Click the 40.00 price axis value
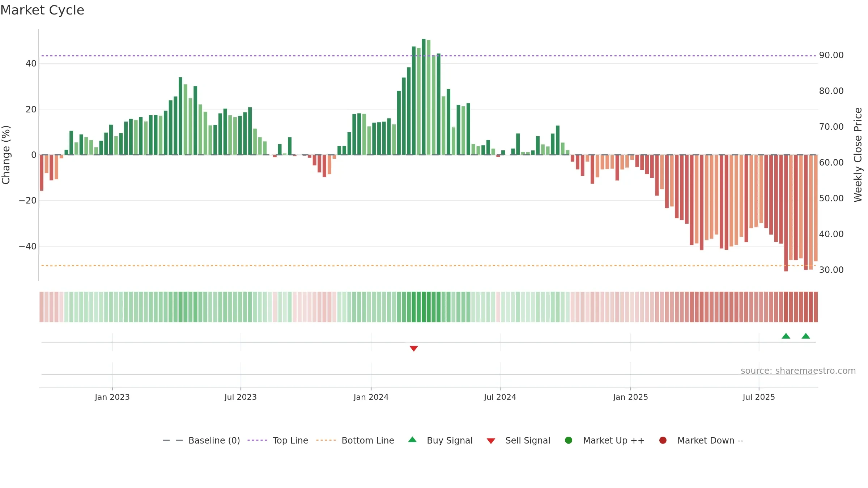This screenshot has height=488, width=868. click(x=831, y=234)
